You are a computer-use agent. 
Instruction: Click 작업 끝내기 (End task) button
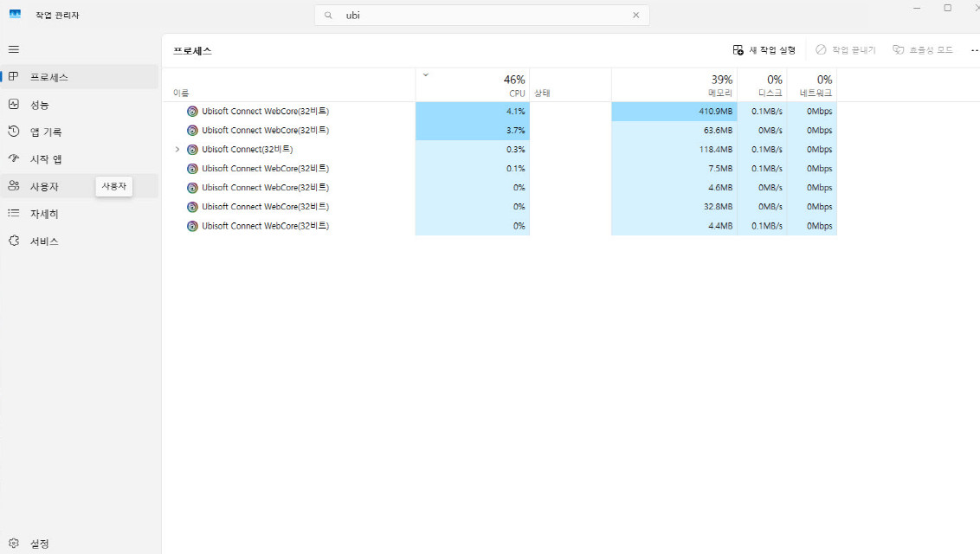click(x=845, y=50)
